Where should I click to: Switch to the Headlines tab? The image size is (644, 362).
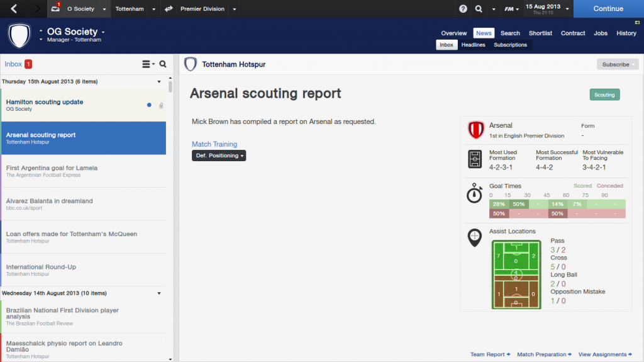click(473, 45)
